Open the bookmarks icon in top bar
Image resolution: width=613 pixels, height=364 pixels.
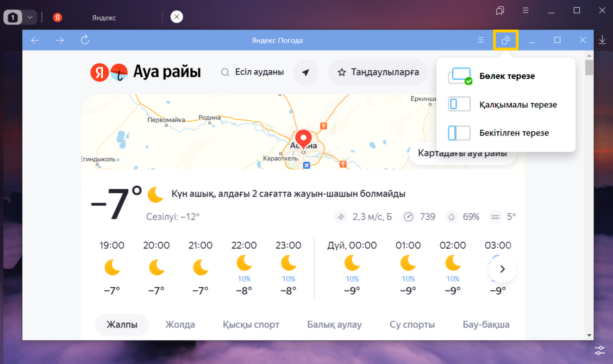tap(500, 11)
